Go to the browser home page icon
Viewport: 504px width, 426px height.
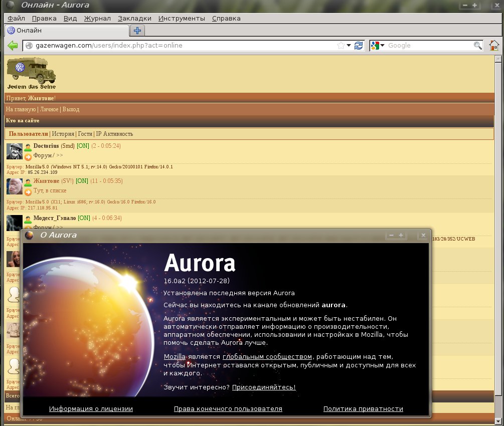[494, 45]
